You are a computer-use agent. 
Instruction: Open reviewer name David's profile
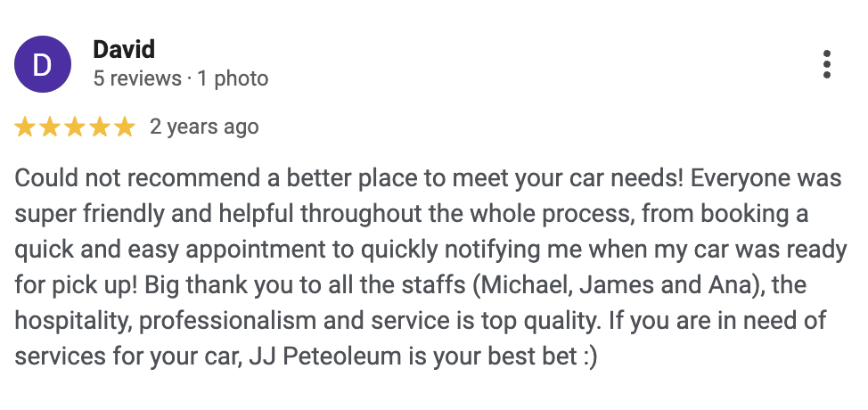pos(124,50)
